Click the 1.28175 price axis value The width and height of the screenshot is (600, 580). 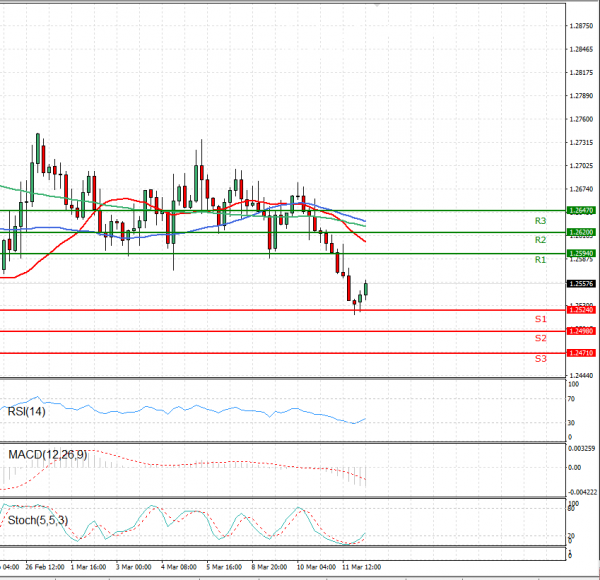pos(581,72)
